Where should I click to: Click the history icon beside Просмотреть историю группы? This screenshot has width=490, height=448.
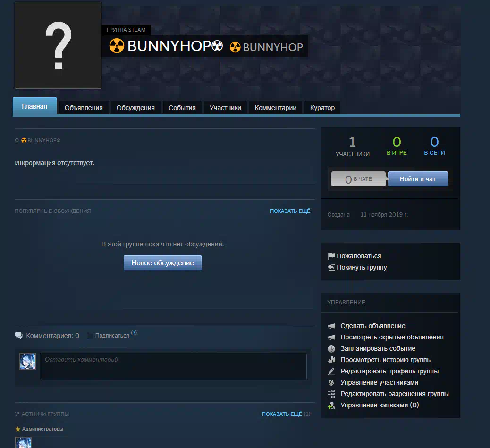[331, 360]
